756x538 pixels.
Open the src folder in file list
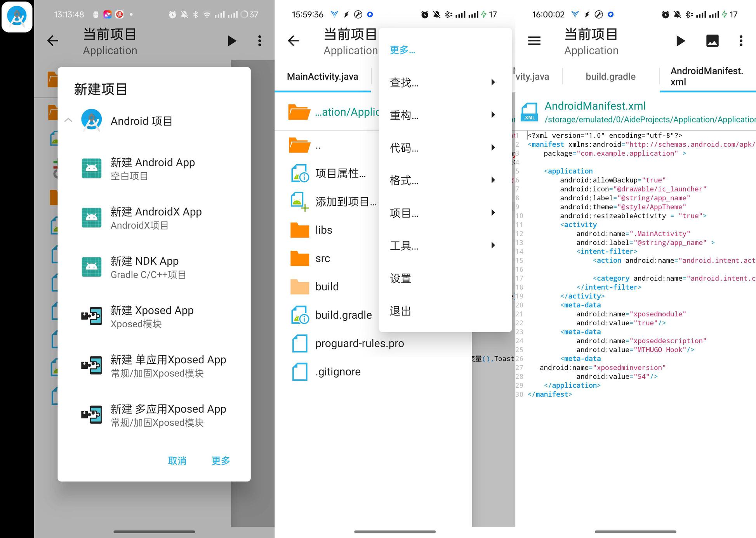[322, 259]
